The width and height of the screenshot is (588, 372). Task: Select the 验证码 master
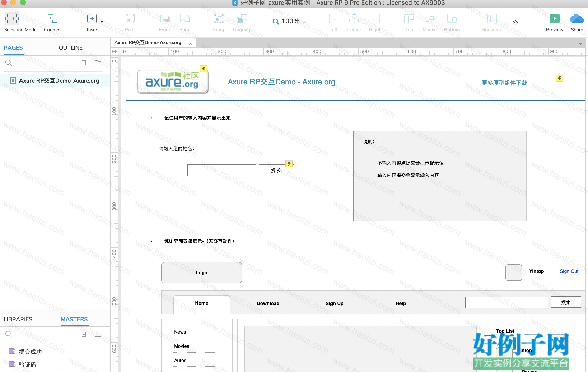27,365
